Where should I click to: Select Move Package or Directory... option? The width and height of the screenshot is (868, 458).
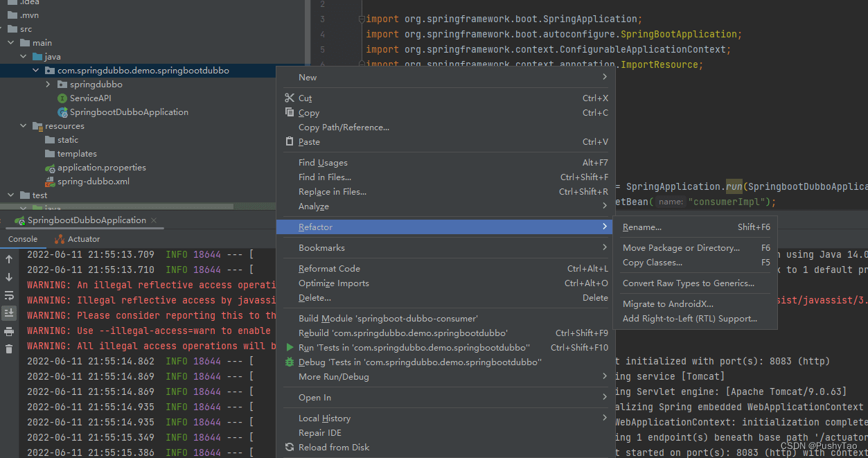[x=680, y=248]
